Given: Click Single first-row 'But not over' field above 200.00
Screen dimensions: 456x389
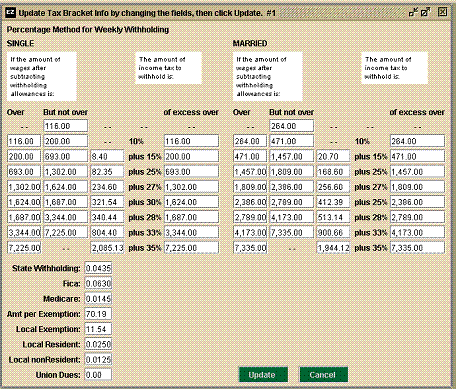Looking at the screenshot, I should [65, 126].
